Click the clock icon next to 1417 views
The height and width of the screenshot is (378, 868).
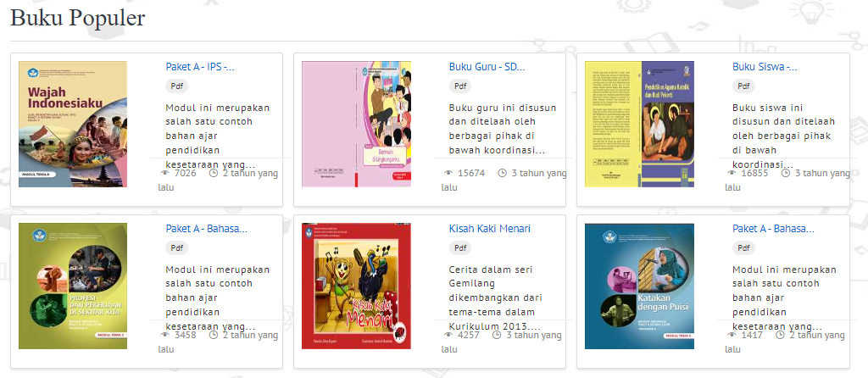pos(781,335)
